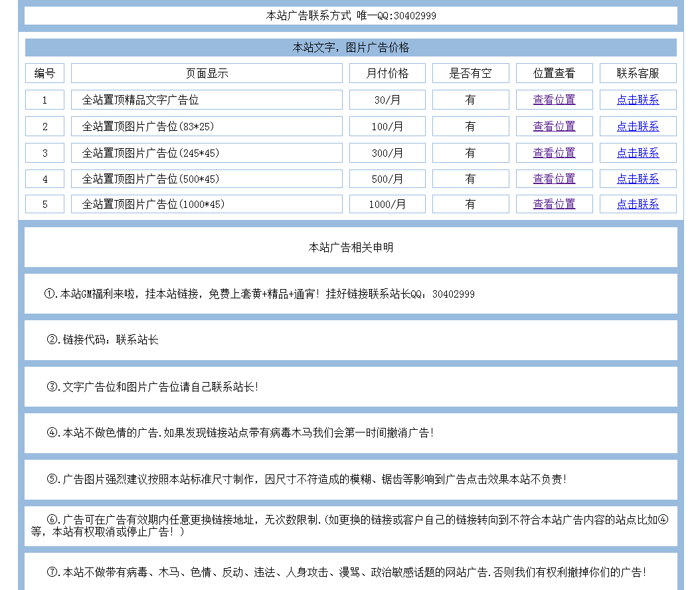Click the 编号 cell with number 1
Image resolution: width=700 pixels, height=590 pixels.
44,100
